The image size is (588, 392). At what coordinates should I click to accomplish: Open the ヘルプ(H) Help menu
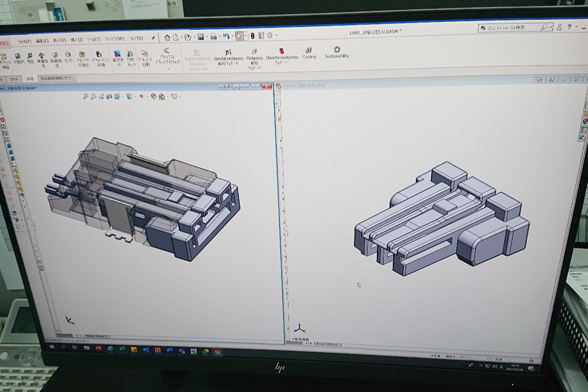pyautogui.click(x=136, y=39)
